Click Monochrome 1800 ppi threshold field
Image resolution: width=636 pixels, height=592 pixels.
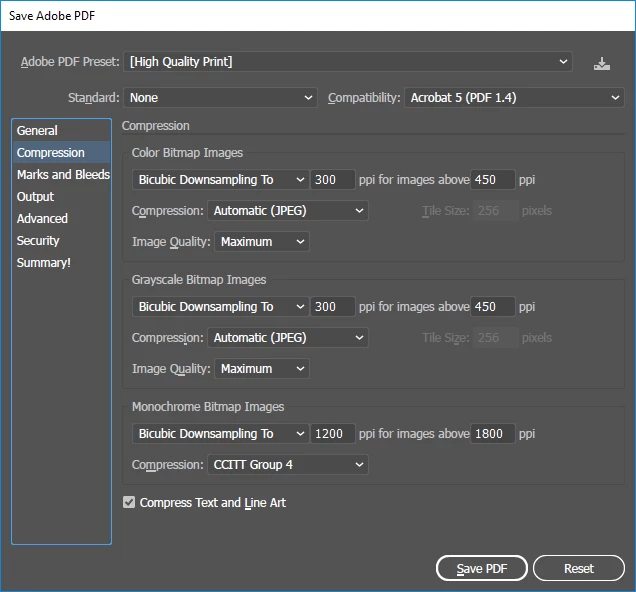[493, 433]
